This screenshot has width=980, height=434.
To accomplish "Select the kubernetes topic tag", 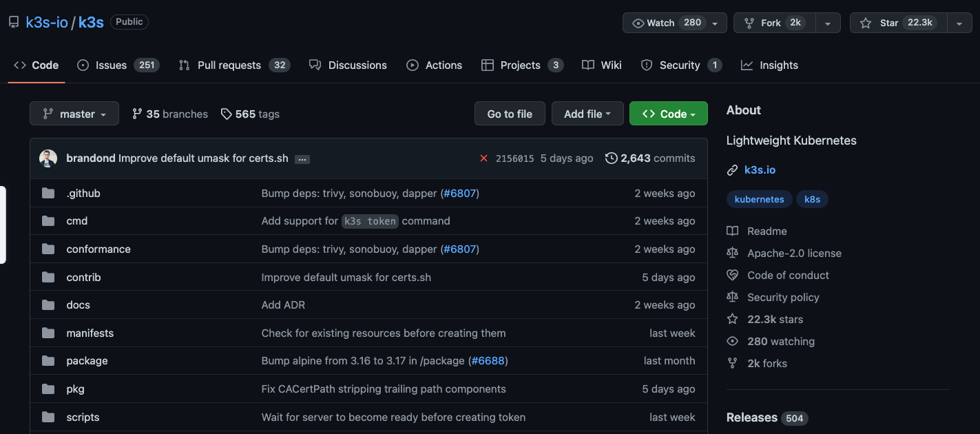I will 759,199.
